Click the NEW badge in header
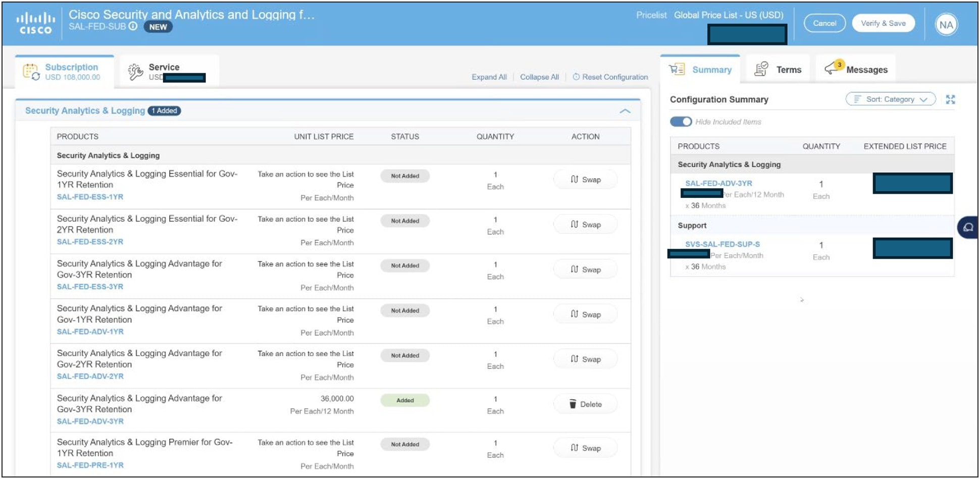Viewport: 980px width, 479px height. [158, 27]
